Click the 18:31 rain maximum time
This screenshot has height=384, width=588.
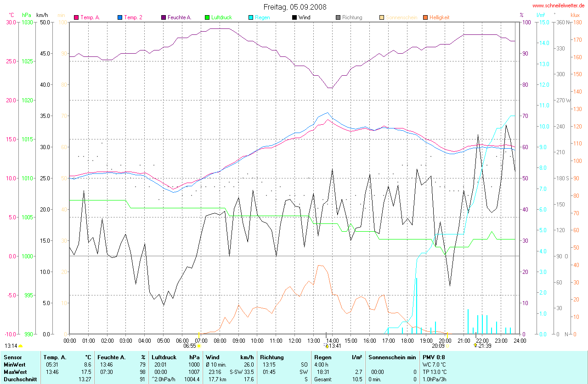(323, 372)
